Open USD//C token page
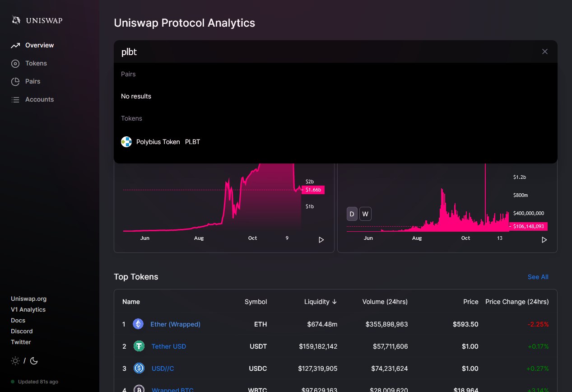Viewport: 572px width, 392px height. [163, 369]
